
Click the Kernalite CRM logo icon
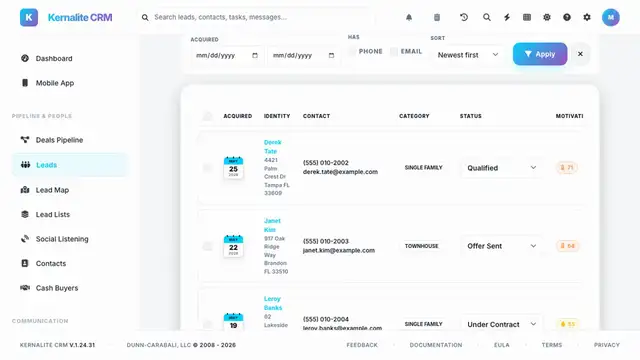[x=29, y=18]
